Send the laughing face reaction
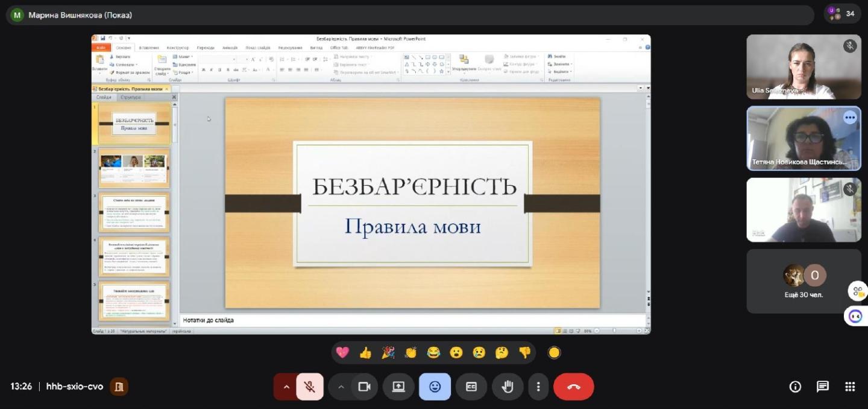 coord(433,353)
